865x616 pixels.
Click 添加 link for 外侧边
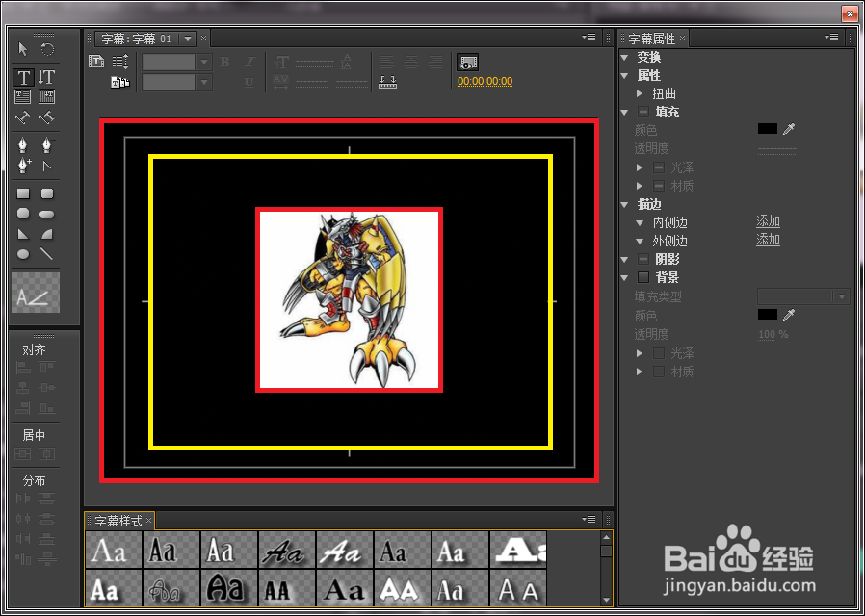pyautogui.click(x=768, y=240)
